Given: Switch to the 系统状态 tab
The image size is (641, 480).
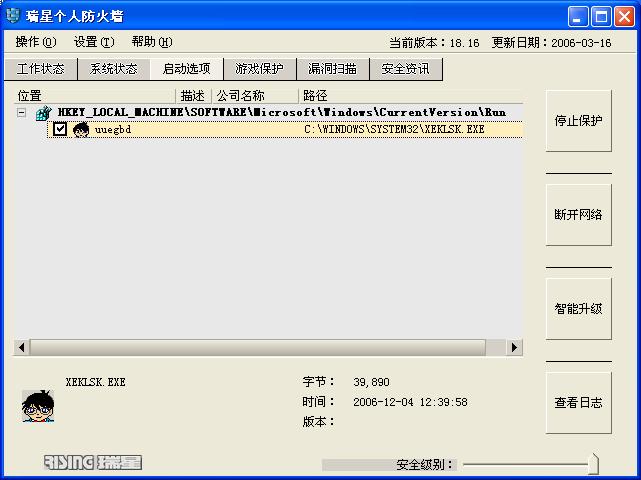Looking at the screenshot, I should click(x=114, y=69).
